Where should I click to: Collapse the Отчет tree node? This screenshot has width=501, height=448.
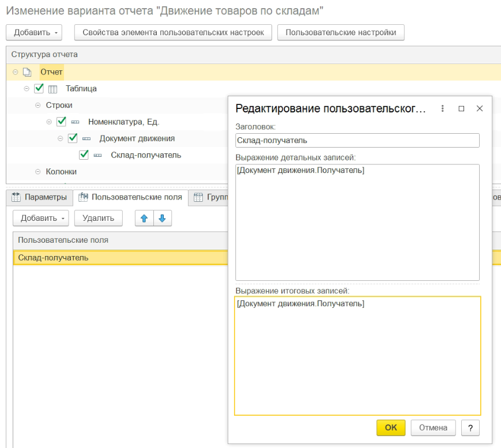tap(16, 72)
